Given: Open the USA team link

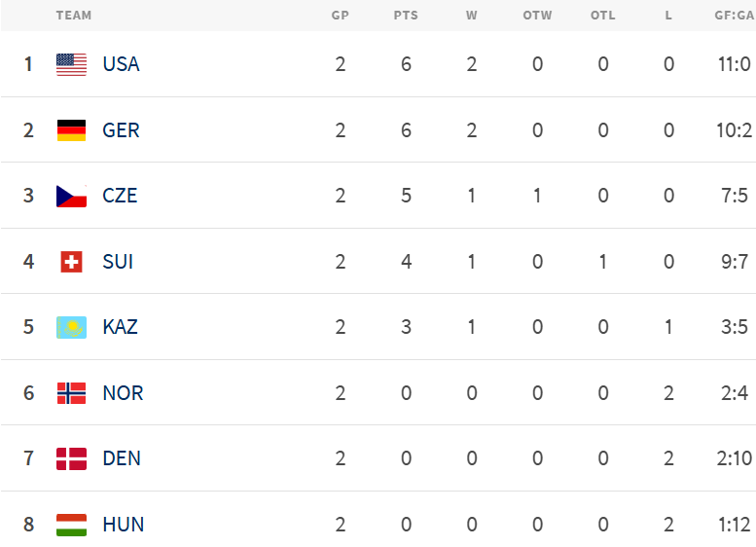Looking at the screenshot, I should [x=121, y=64].
